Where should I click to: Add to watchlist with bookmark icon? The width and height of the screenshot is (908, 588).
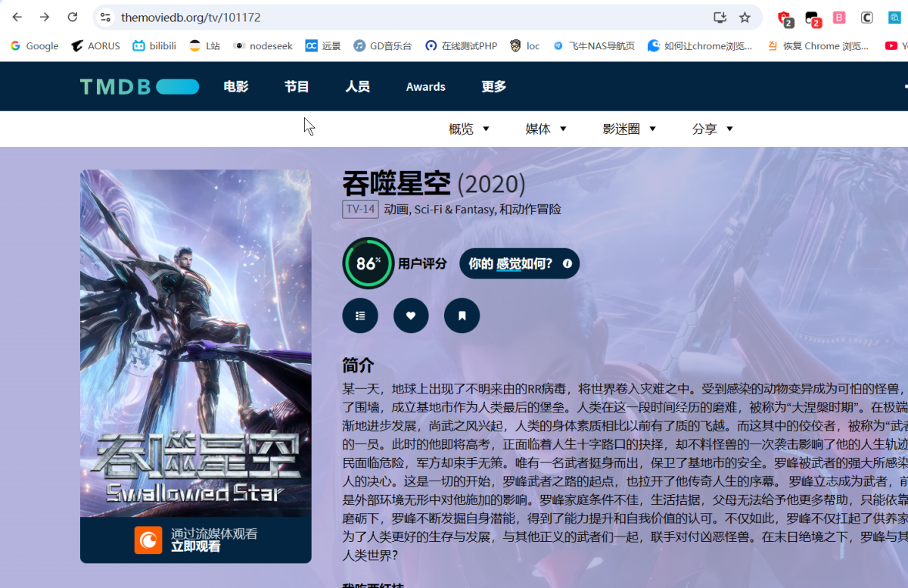(462, 316)
